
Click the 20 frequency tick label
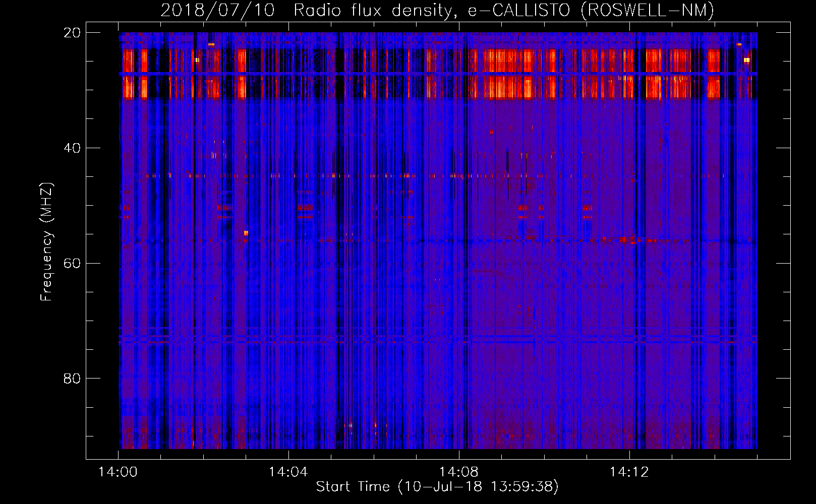[72, 33]
